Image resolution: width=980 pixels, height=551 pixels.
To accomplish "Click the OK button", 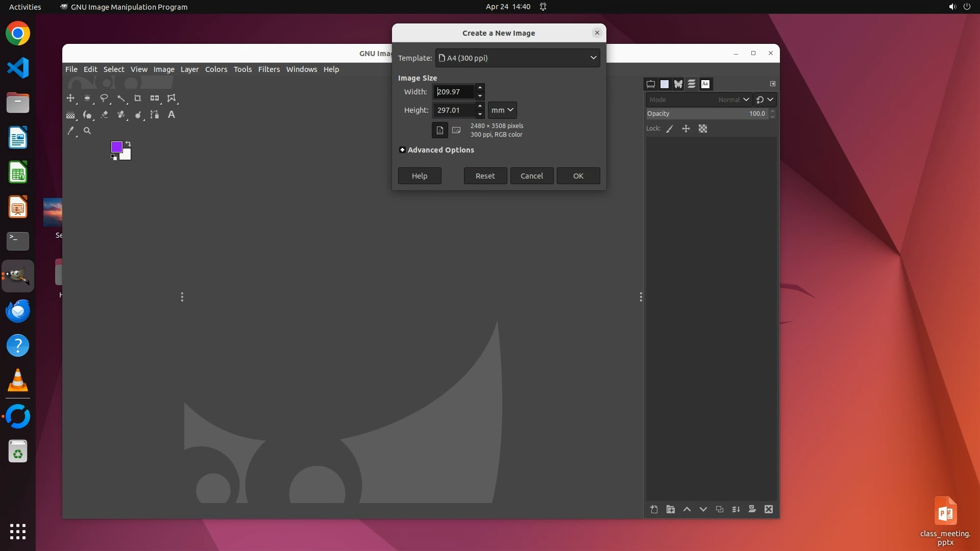I will pyautogui.click(x=578, y=176).
